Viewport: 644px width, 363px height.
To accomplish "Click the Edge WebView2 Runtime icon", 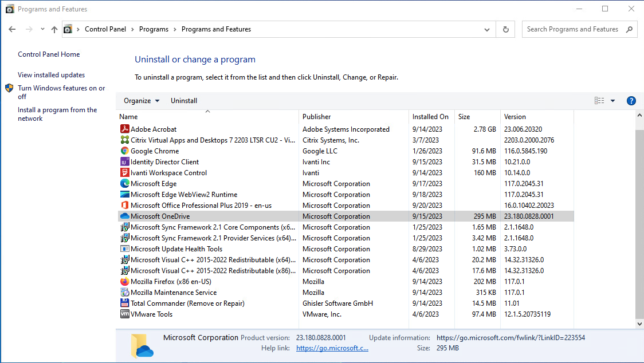I will [x=124, y=194].
